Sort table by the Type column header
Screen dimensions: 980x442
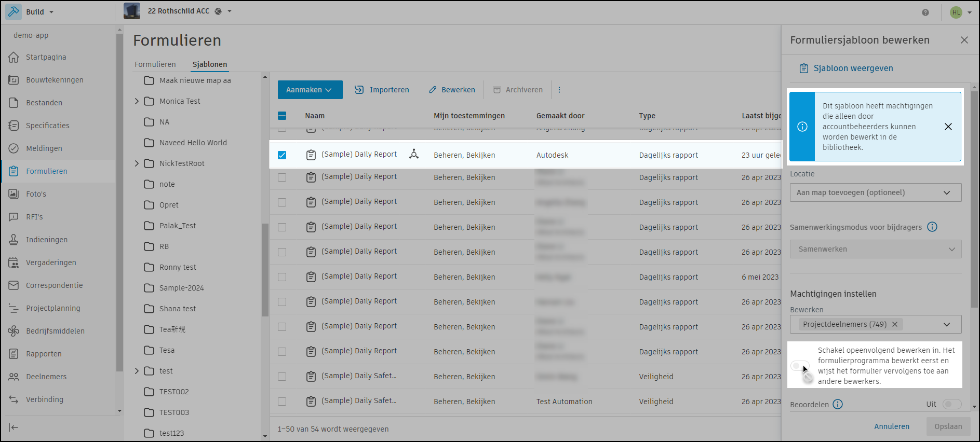pyautogui.click(x=647, y=116)
